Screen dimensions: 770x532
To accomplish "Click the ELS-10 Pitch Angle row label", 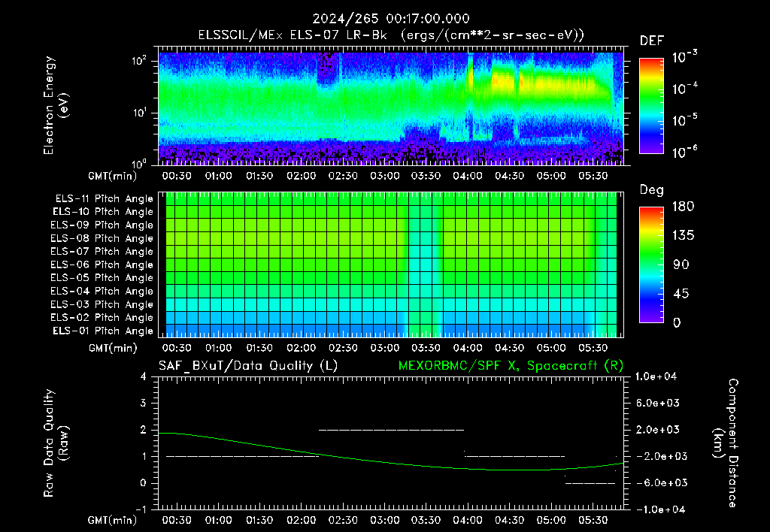I will [103, 212].
